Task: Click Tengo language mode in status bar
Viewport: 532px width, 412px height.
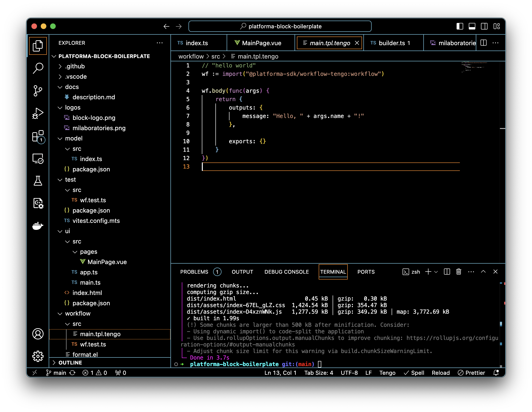Action: [x=387, y=373]
